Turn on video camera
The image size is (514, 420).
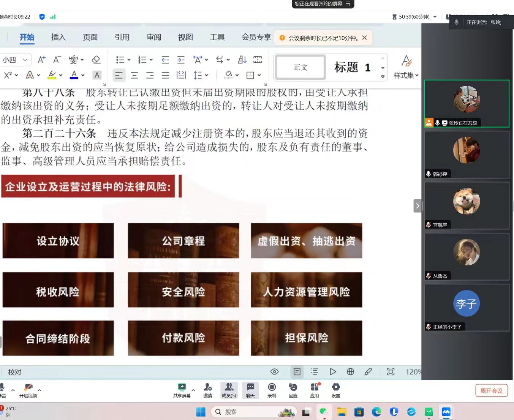tap(28, 390)
